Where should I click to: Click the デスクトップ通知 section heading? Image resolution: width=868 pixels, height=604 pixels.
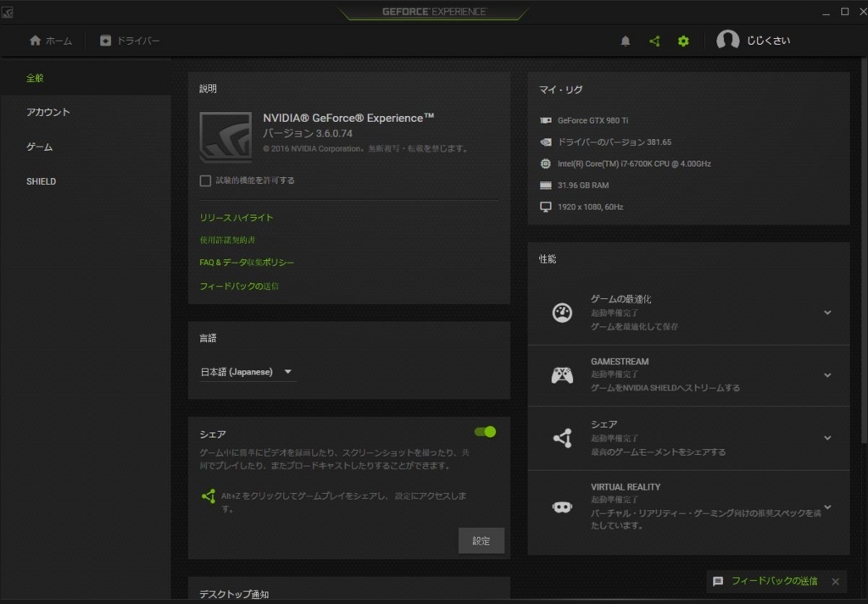tap(234, 595)
